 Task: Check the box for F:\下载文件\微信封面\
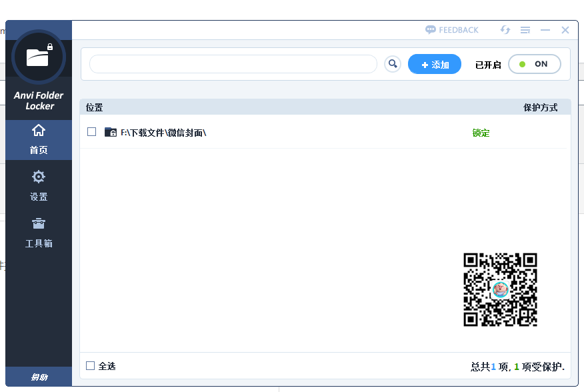91,132
